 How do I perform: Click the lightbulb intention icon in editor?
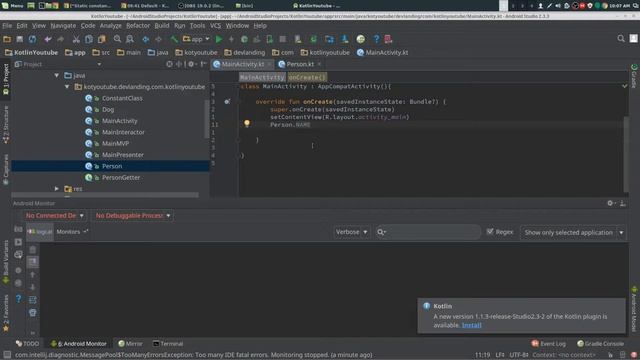point(247,123)
